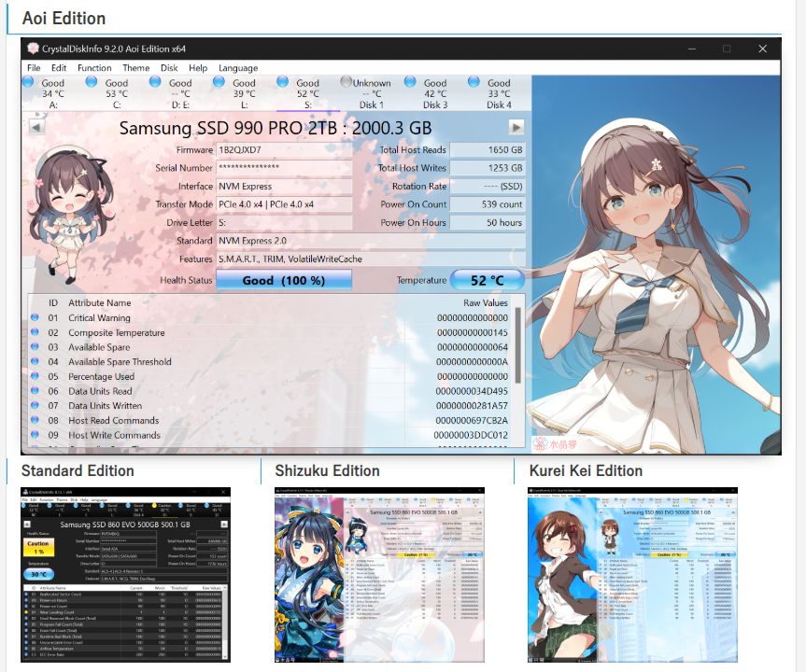Image resolution: width=806 pixels, height=672 pixels.
Task: Click the blue status orb for drive C:
Action: [92, 82]
